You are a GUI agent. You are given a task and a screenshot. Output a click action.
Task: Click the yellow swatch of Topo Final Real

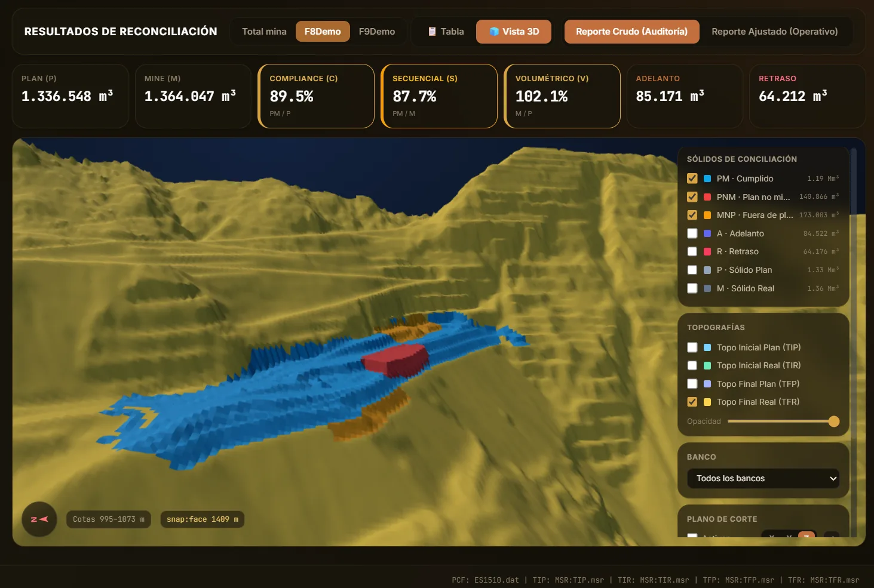point(707,402)
